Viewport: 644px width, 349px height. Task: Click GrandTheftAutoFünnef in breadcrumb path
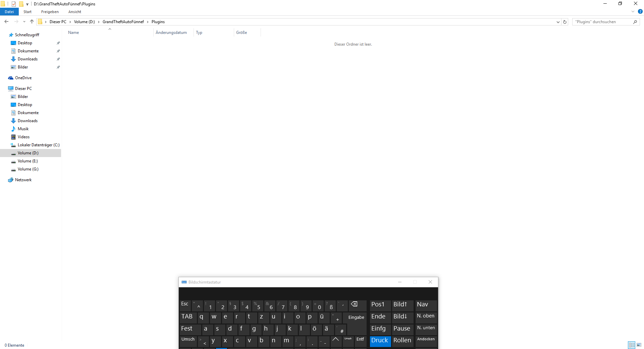pyautogui.click(x=123, y=22)
